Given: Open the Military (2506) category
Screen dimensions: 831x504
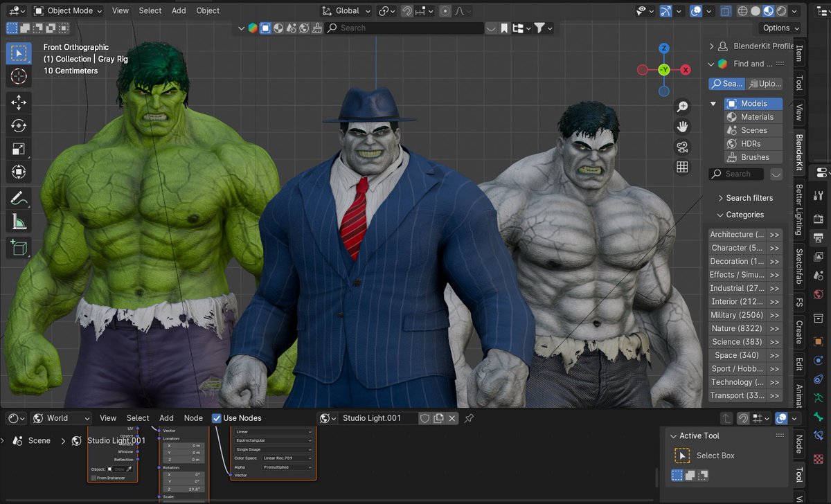Looking at the screenshot, I should (x=737, y=315).
